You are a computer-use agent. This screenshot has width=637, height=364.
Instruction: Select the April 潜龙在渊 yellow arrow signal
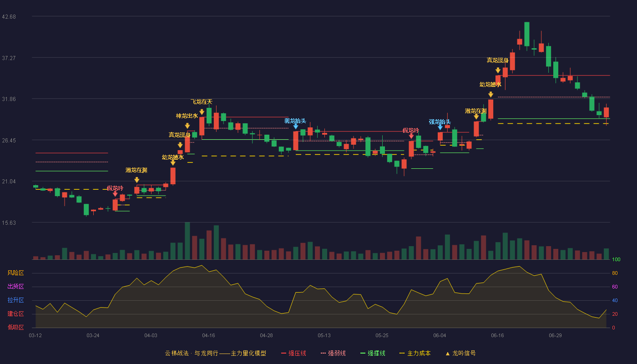click(136, 180)
